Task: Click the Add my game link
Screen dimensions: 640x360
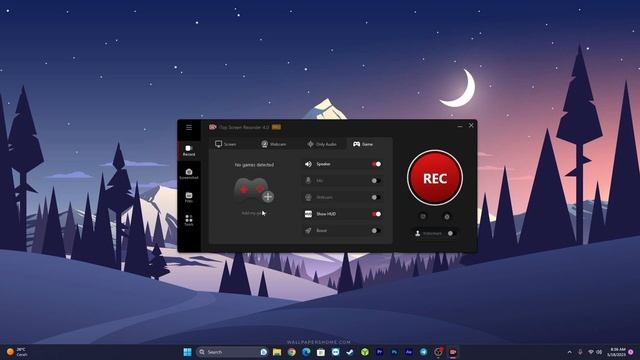Action: click(253, 213)
